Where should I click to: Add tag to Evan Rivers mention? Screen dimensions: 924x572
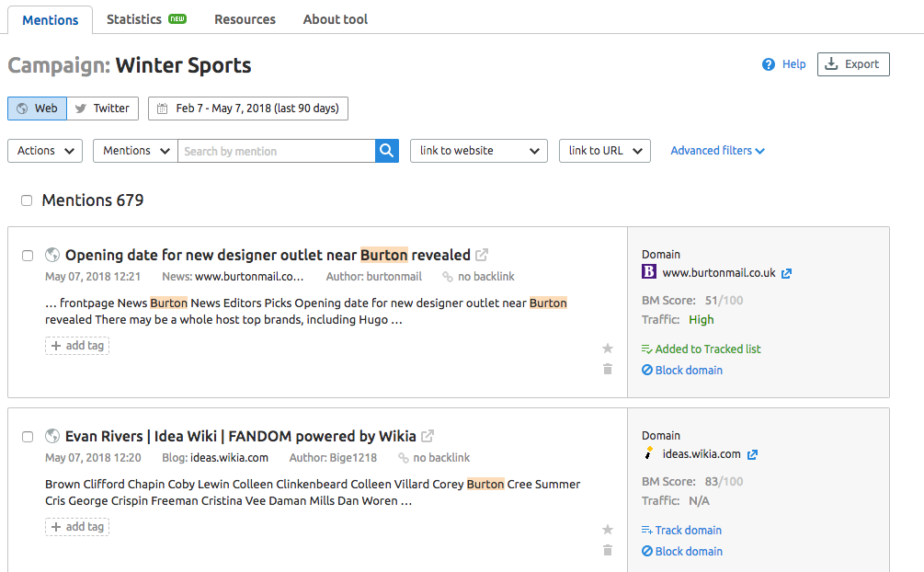click(x=77, y=527)
